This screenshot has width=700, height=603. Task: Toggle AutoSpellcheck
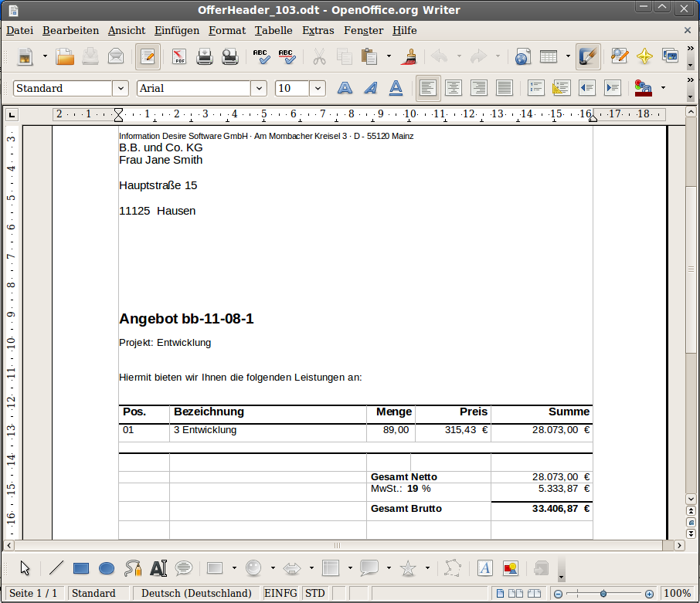[285, 56]
